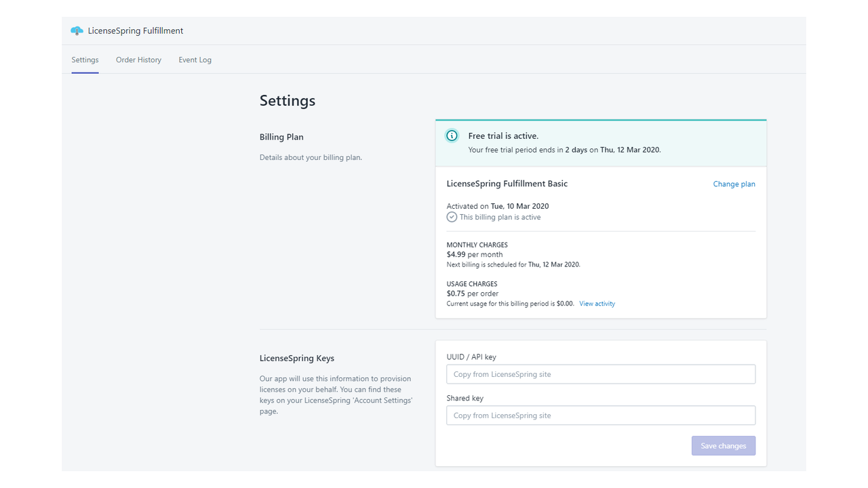Switch to the Order History tab
This screenshot has height=488, width=868.
click(138, 60)
